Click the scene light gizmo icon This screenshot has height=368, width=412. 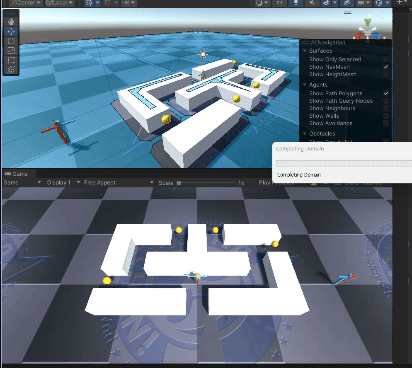[203, 54]
